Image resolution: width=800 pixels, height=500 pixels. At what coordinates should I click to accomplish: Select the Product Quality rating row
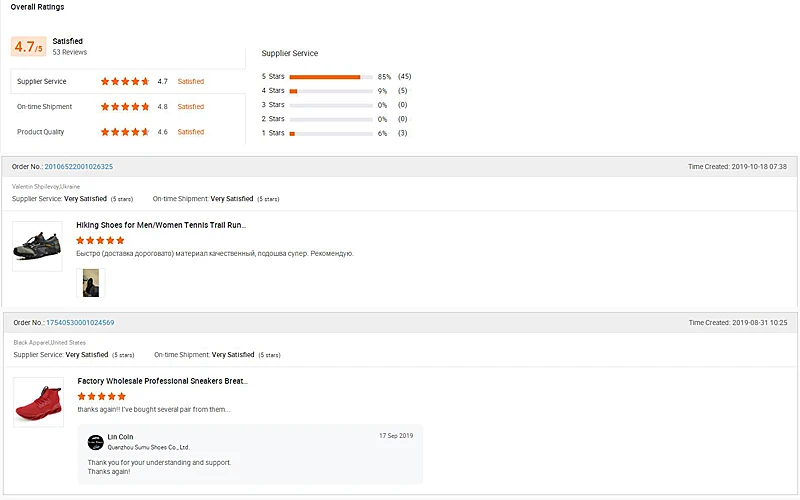pos(127,132)
